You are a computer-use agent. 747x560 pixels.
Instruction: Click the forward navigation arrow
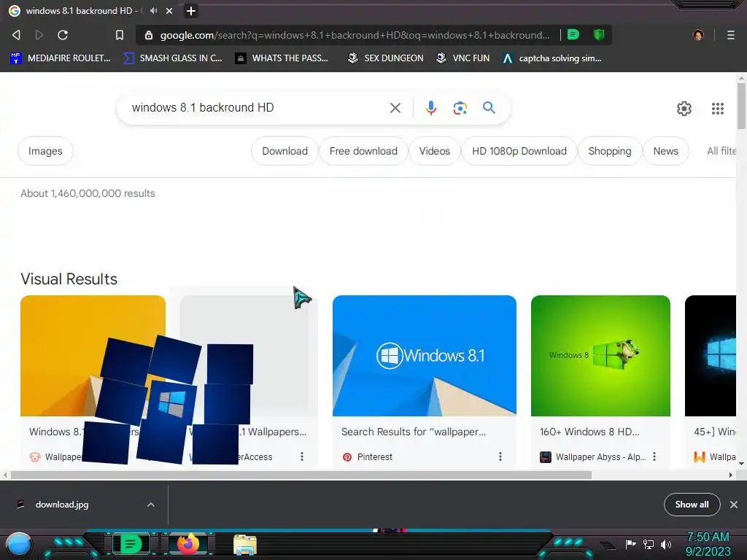pyautogui.click(x=39, y=35)
